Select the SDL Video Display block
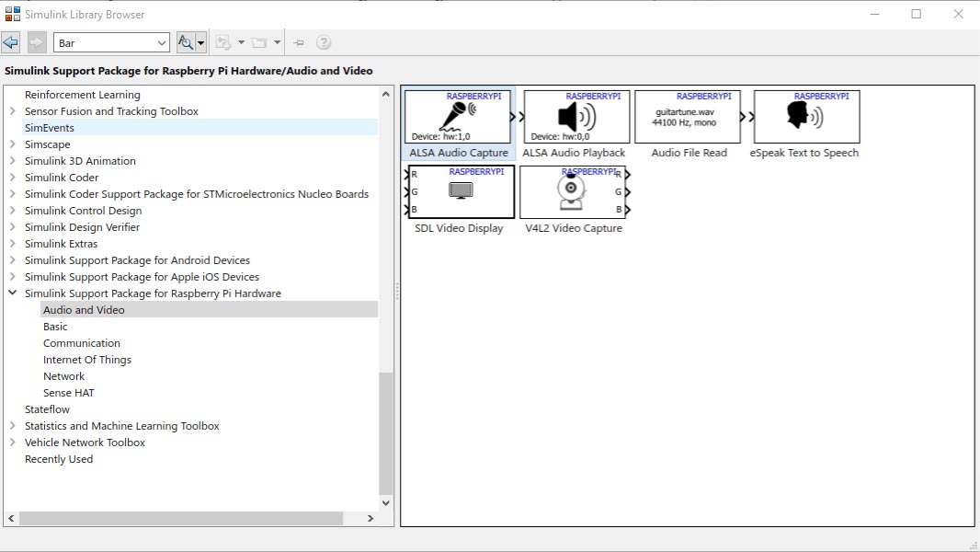Screen dimensions: 980x552 click(461, 191)
